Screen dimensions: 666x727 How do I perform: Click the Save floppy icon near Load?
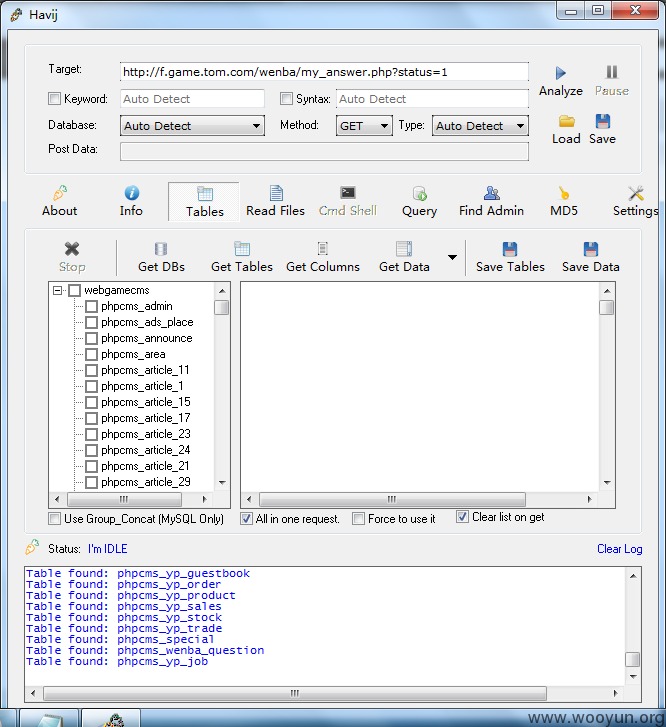tap(602, 121)
